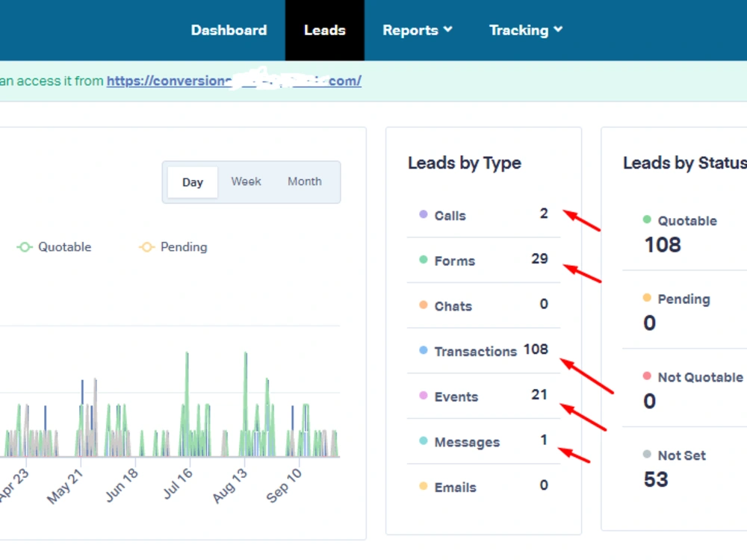Image resolution: width=747 pixels, height=560 pixels.
Task: Toggle the Quotable series in legend
Action: pos(54,247)
